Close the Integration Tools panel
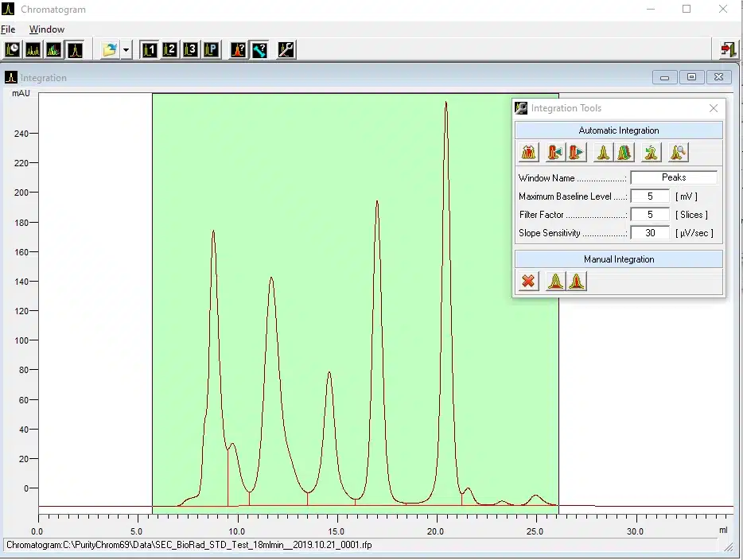The width and height of the screenshot is (743, 560). click(714, 108)
